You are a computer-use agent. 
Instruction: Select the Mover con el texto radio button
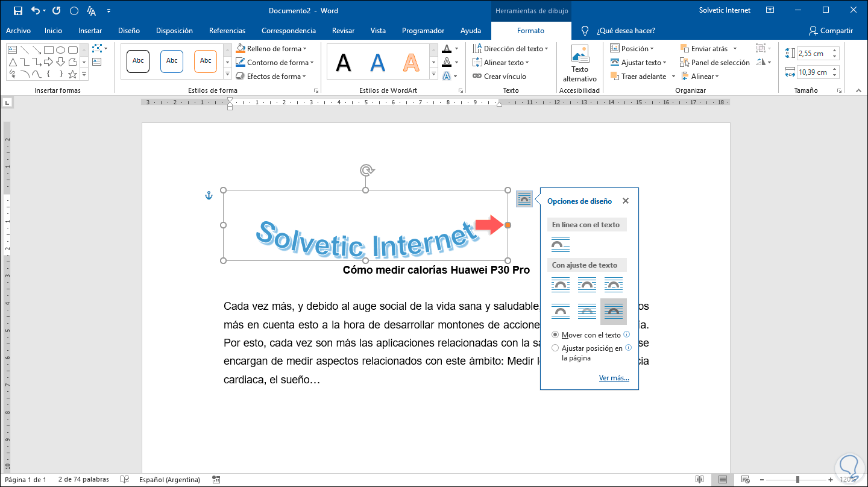555,335
